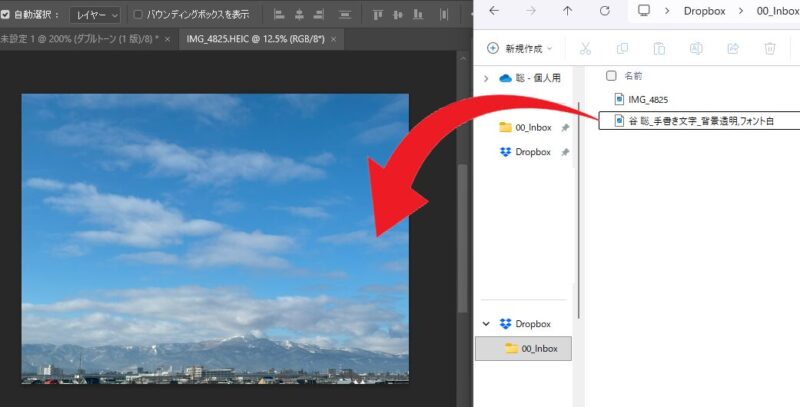The image size is (800, 407).
Task: Click the Explorer Cut scissors icon
Action: (586, 48)
